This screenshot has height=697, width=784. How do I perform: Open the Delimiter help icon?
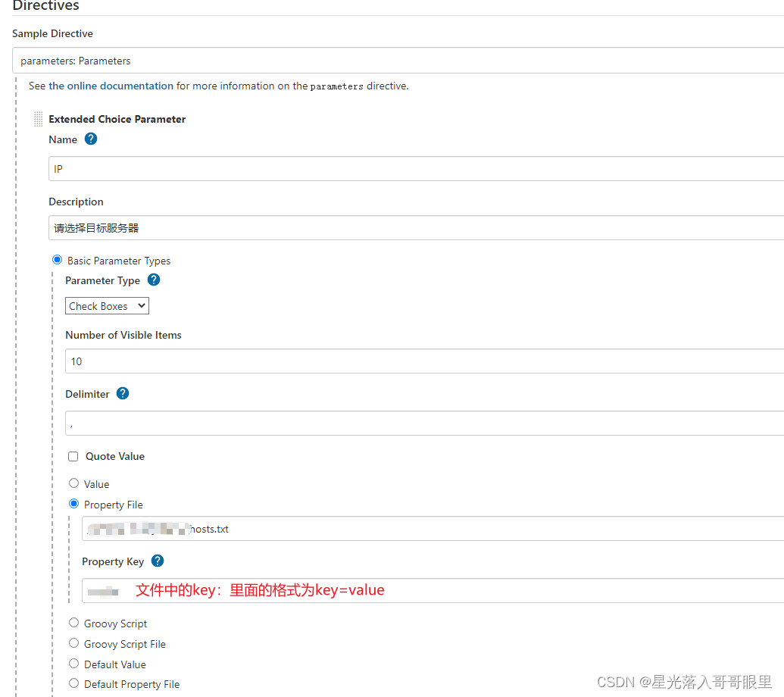pyautogui.click(x=122, y=393)
